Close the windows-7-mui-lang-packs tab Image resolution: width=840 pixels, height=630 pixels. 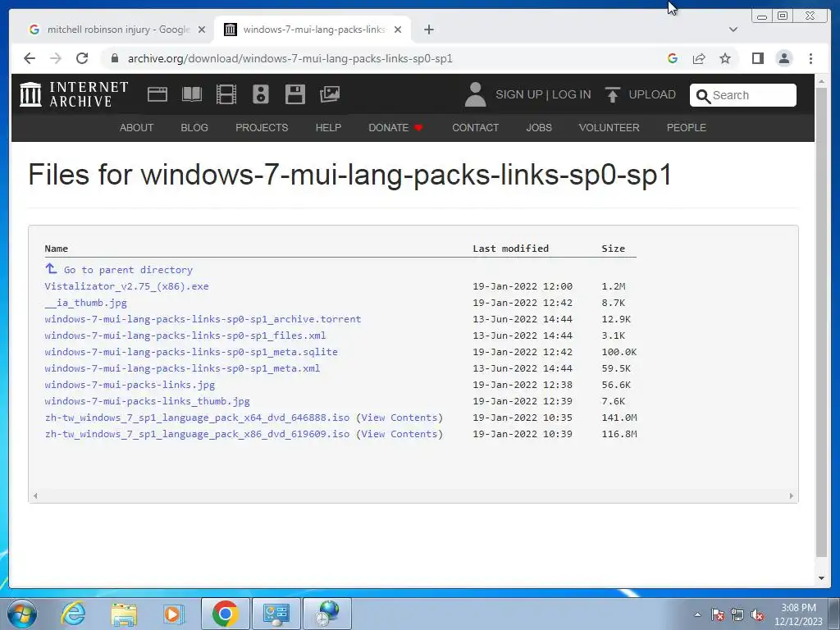tap(398, 30)
